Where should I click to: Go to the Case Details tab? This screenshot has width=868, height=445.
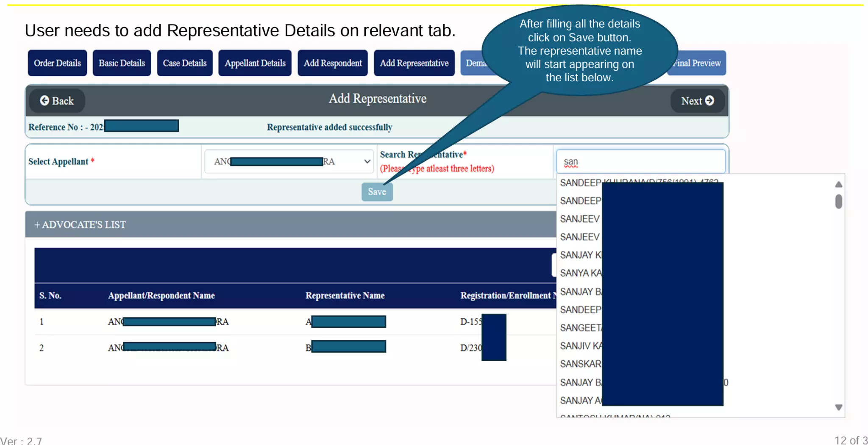coord(185,63)
